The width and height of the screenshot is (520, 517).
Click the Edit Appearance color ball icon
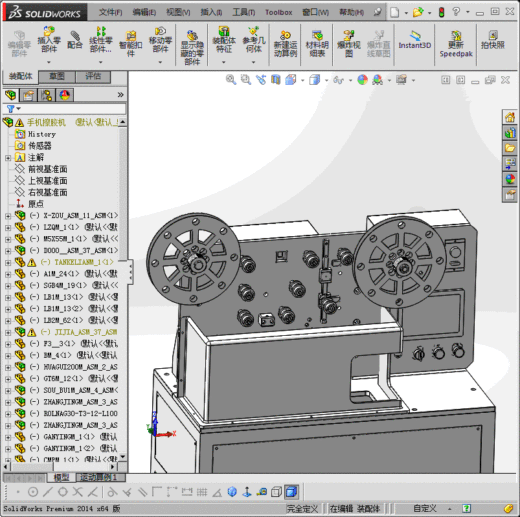(x=362, y=80)
